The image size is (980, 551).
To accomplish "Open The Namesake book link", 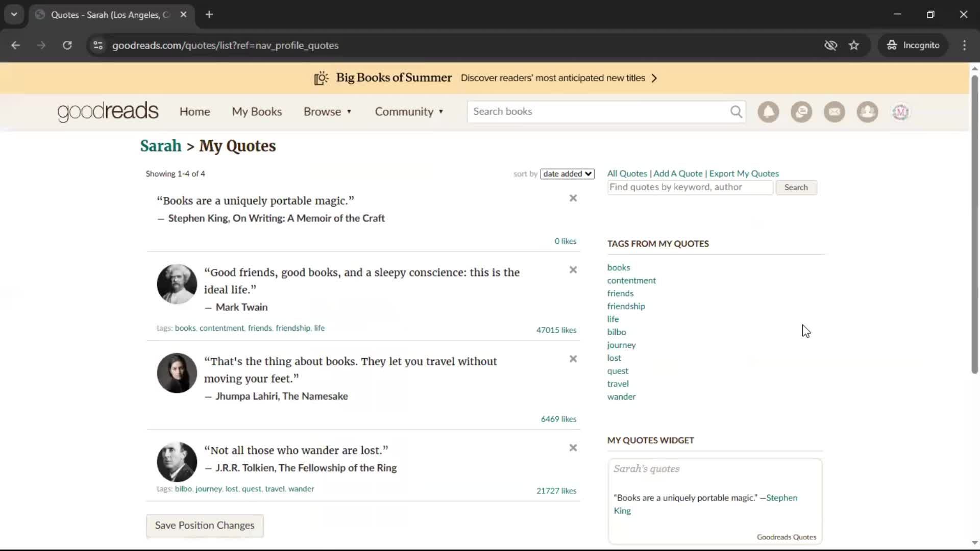I will 315,396.
